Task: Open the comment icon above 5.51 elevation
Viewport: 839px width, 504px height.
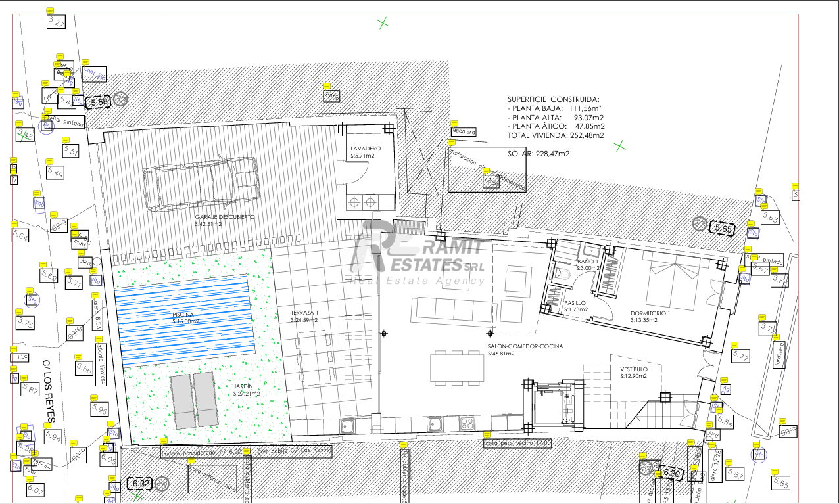Action: click(x=66, y=140)
